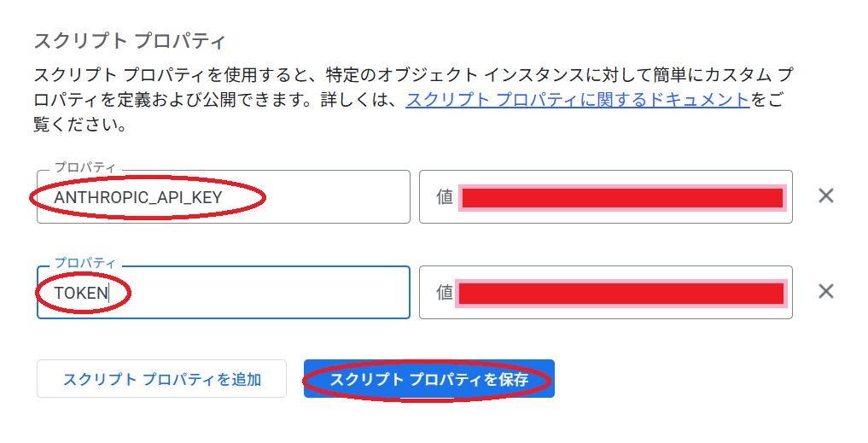Click the スクリプト プロパティ heading

130,41
